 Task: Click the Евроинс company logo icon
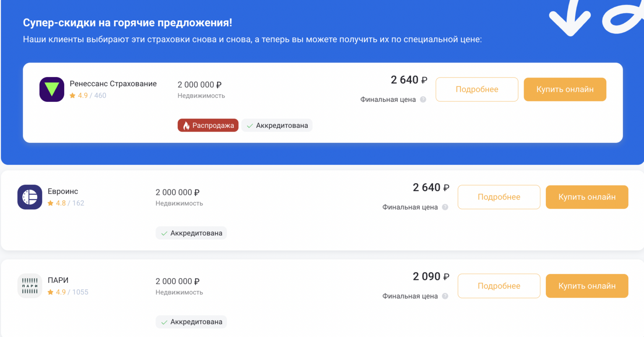click(30, 197)
